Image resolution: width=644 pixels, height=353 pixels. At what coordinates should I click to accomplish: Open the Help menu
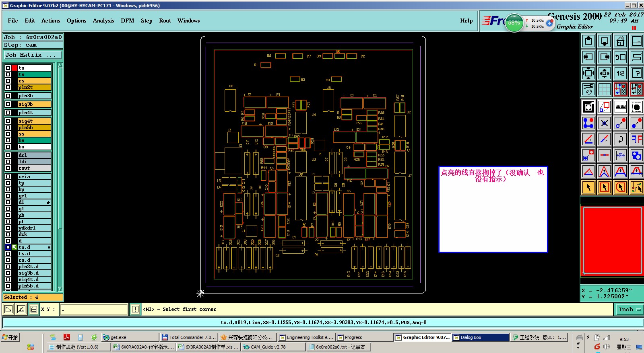coord(466,21)
